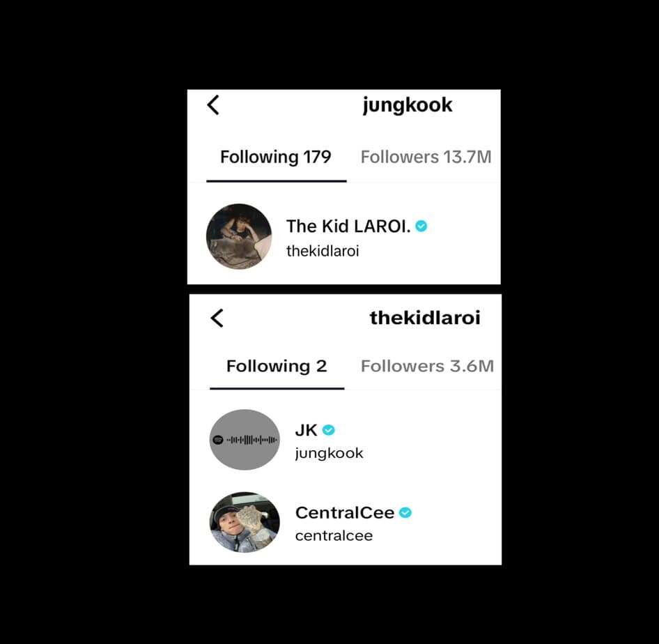This screenshot has width=659, height=644.
Task: Open JK display name
Action: (307, 430)
